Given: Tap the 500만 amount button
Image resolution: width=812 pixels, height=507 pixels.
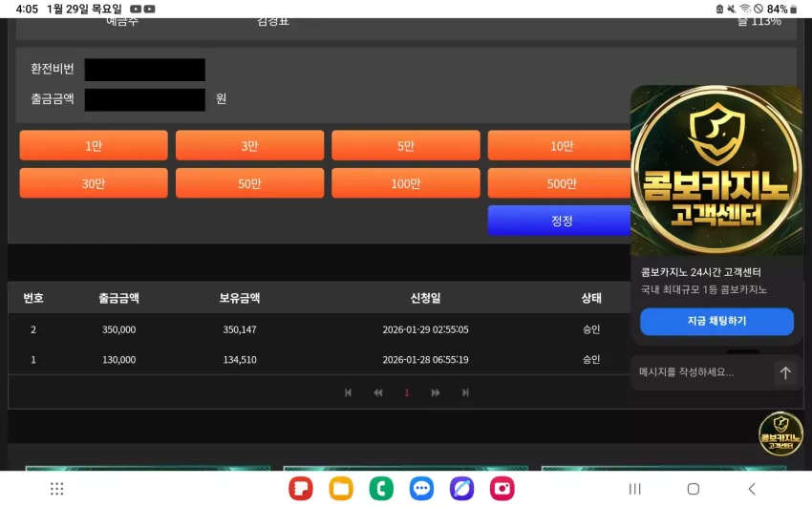Looking at the screenshot, I should [x=559, y=183].
